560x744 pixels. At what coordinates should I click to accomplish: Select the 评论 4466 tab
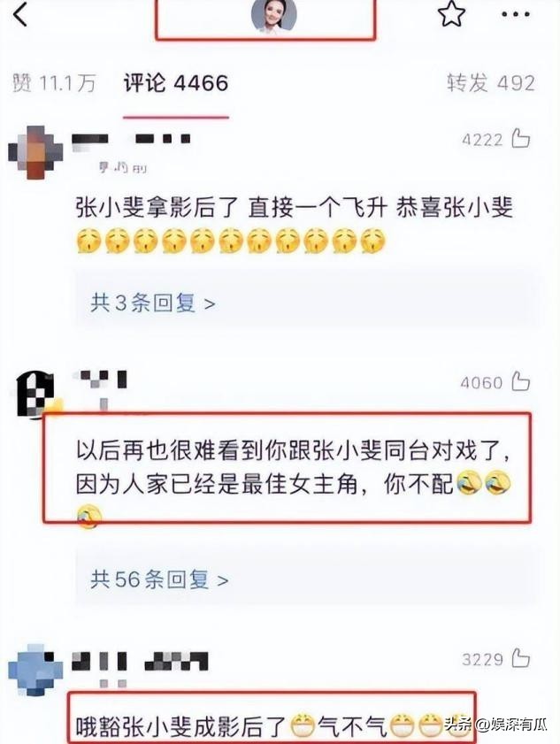(x=176, y=83)
